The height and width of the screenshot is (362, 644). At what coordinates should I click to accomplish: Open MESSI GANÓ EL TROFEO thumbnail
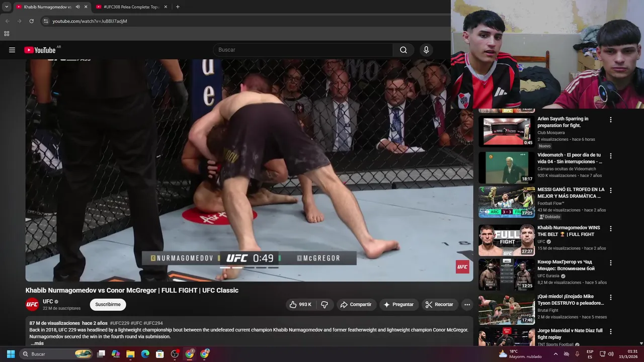coord(507,202)
